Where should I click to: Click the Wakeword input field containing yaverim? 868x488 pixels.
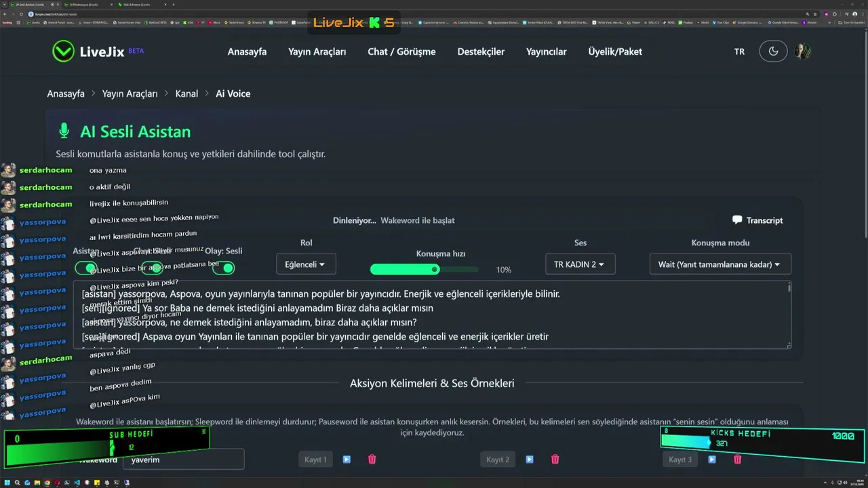183,460
